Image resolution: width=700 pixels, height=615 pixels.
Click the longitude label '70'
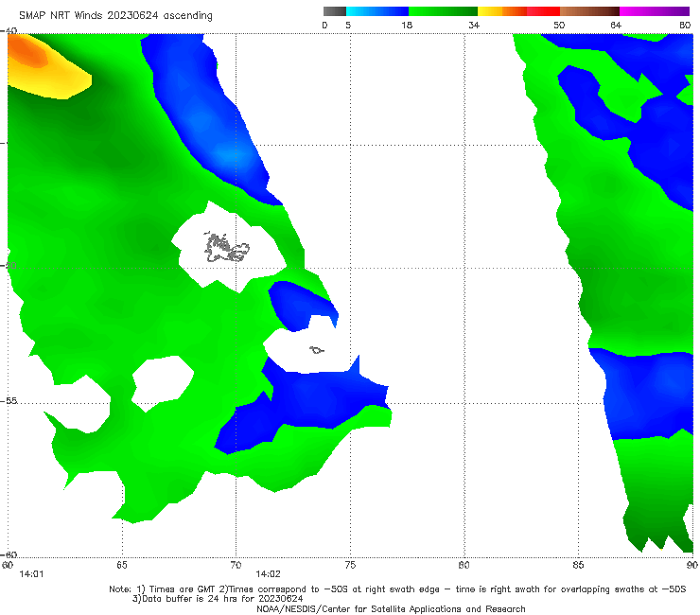[x=236, y=565]
